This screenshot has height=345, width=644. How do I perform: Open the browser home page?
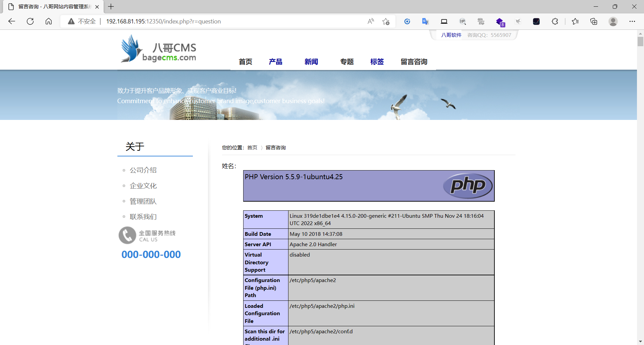[49, 21]
